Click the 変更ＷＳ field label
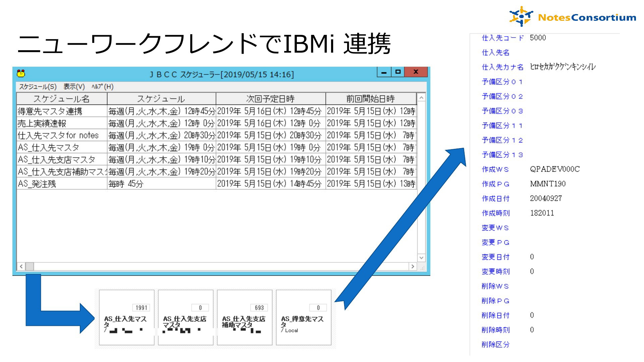The height and width of the screenshot is (362, 644). 495,228
